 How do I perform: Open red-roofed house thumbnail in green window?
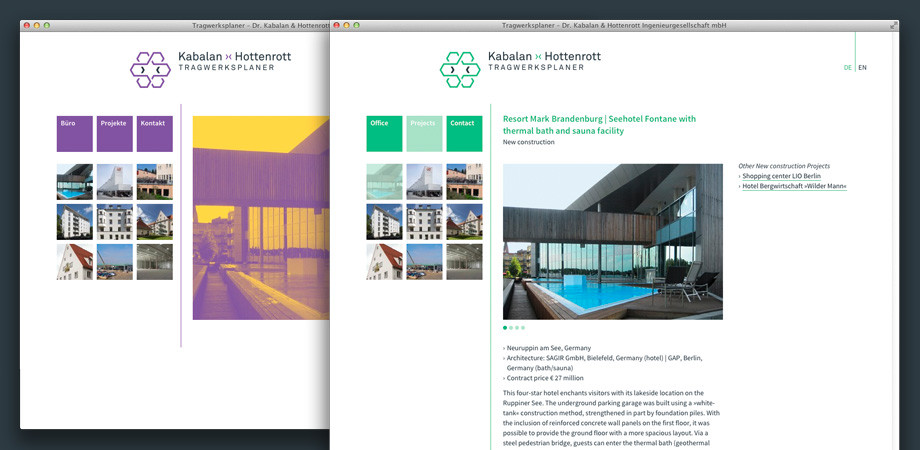384,261
